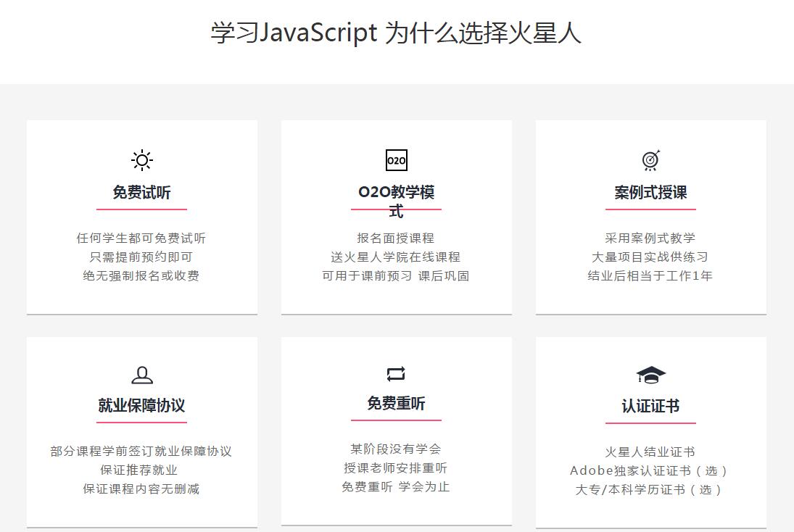794x532 pixels.
Task: Click the person icon above 就业保障协议
Action: point(142,375)
